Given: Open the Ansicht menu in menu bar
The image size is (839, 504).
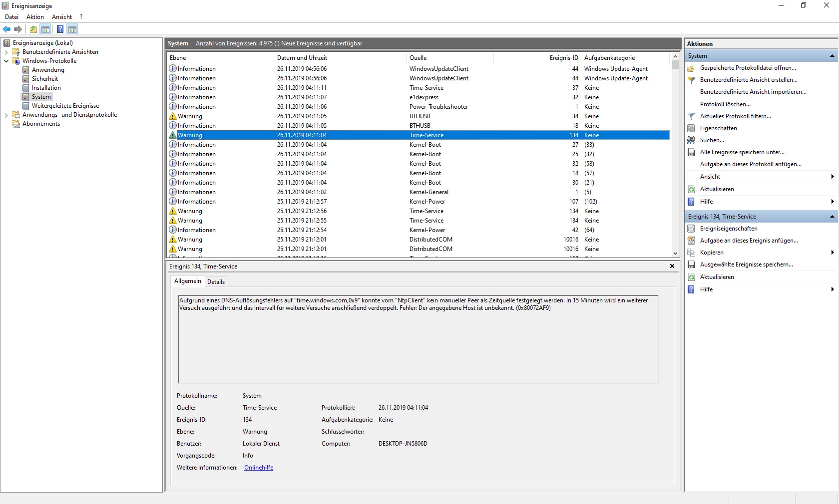Looking at the screenshot, I should (62, 17).
